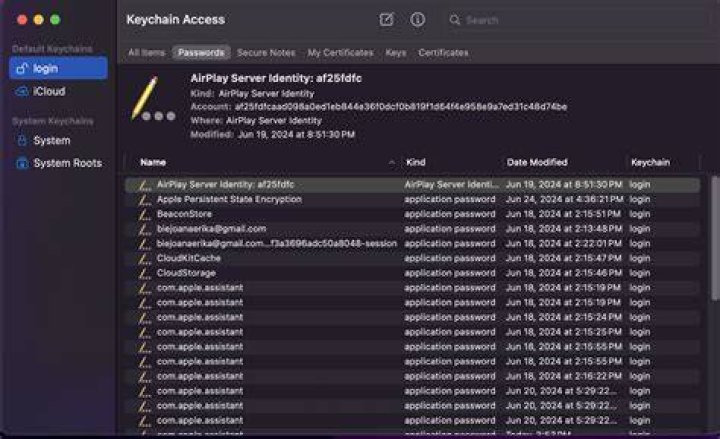The image size is (720, 439).
Task: Click the red close window button
Action: click(x=22, y=20)
